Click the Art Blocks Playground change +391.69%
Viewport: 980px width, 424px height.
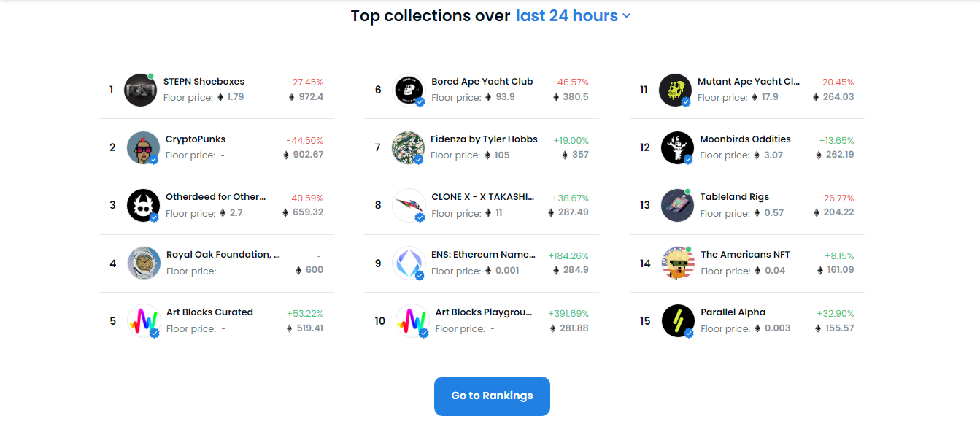(x=568, y=313)
